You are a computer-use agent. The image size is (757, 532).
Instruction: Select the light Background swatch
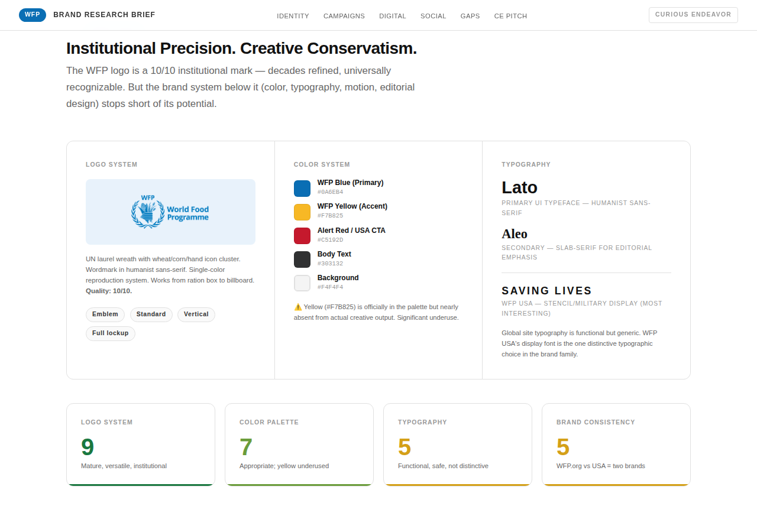(302, 283)
